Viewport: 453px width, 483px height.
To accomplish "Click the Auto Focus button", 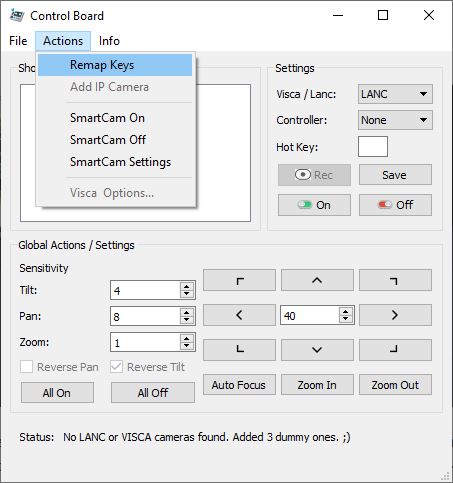I will pos(239,385).
